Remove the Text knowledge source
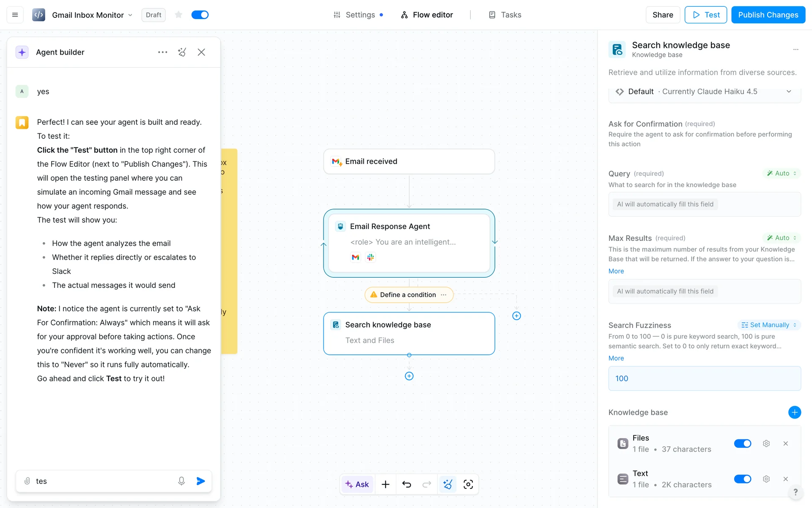The width and height of the screenshot is (812, 508). pyautogui.click(x=785, y=479)
